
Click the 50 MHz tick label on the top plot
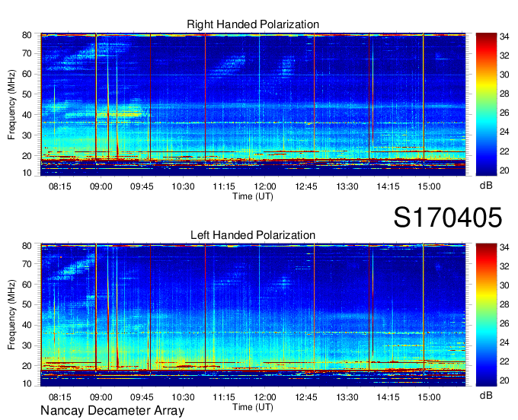point(27,94)
